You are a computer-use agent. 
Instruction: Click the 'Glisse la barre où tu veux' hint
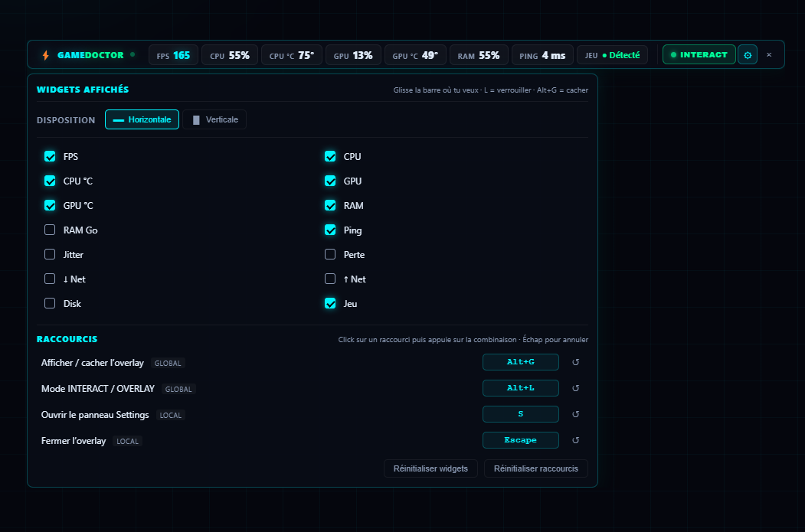[x=491, y=90]
